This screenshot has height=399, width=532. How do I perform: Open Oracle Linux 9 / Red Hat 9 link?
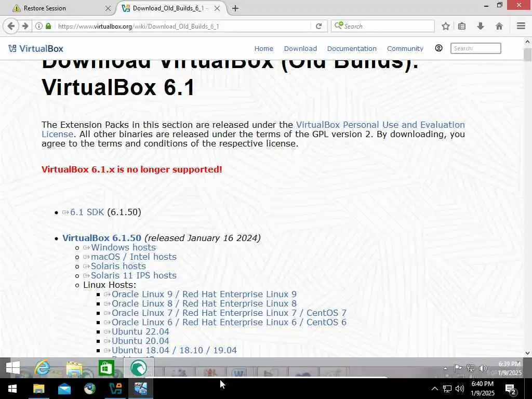pyautogui.click(x=204, y=294)
